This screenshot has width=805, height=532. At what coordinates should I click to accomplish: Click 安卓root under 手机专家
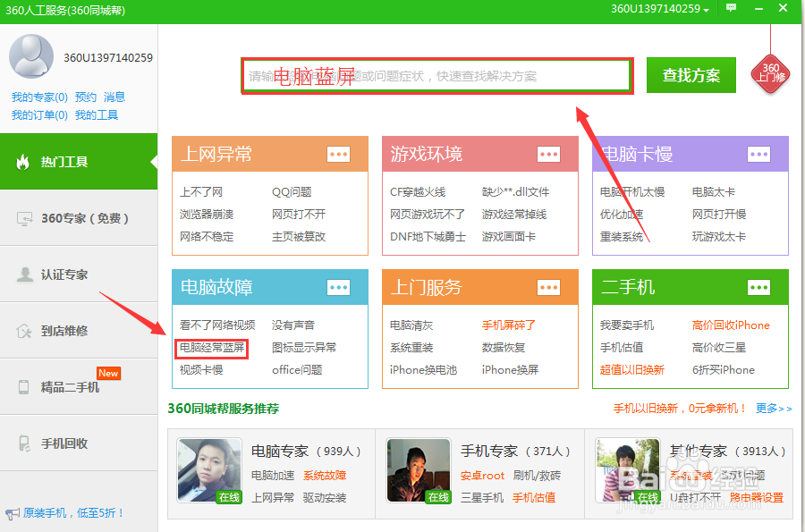(482, 476)
